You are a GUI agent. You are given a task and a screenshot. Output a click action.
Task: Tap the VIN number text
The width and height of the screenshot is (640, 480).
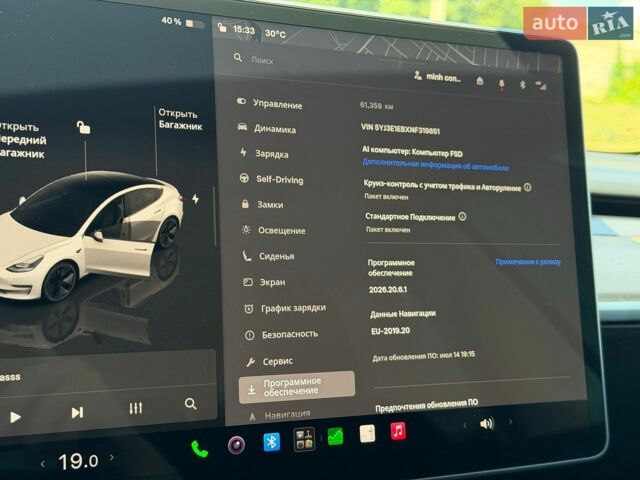[x=400, y=129]
